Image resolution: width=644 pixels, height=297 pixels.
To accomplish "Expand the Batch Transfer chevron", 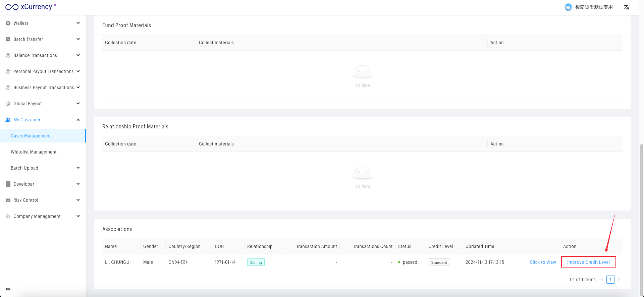I will coord(78,39).
